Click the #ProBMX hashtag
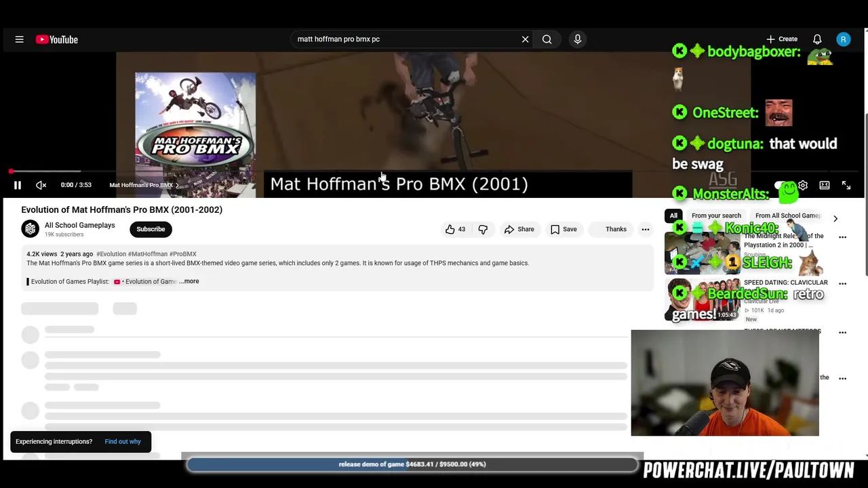This screenshot has width=868, height=488. pyautogui.click(x=183, y=254)
